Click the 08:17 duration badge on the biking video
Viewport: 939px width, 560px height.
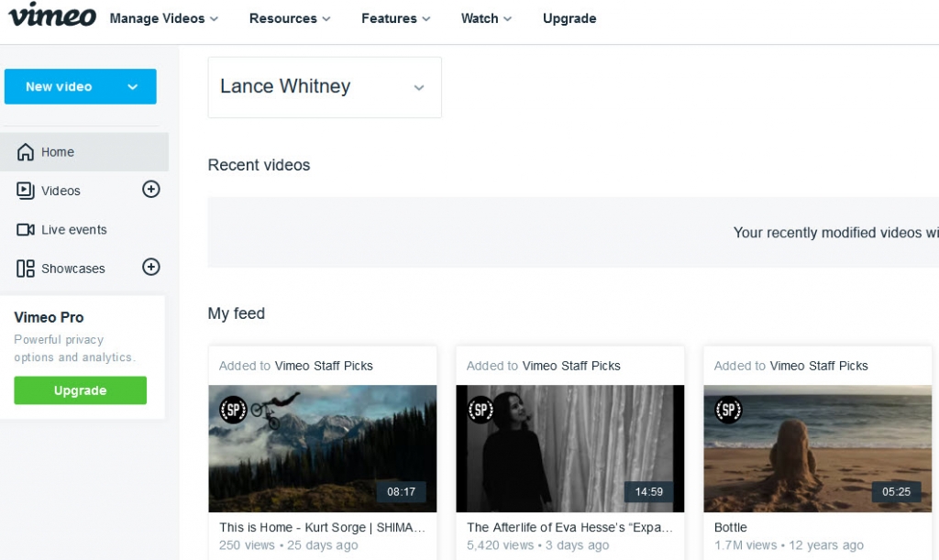coord(401,492)
